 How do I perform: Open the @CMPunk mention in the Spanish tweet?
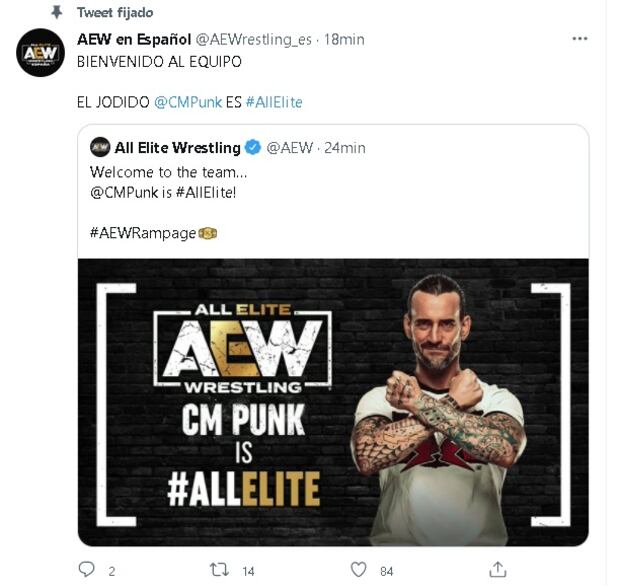(x=188, y=102)
